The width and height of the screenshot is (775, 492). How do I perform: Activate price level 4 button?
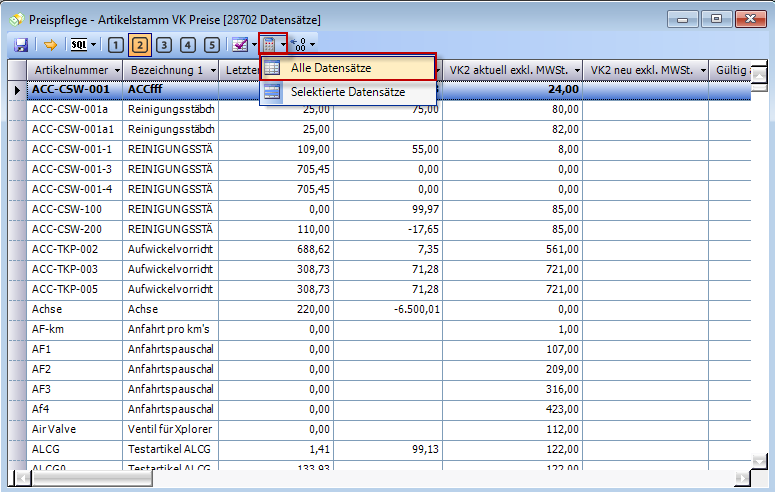pos(188,44)
